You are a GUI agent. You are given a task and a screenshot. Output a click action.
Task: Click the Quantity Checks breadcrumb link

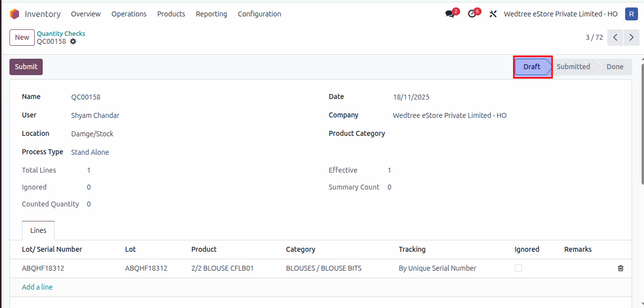(x=61, y=33)
